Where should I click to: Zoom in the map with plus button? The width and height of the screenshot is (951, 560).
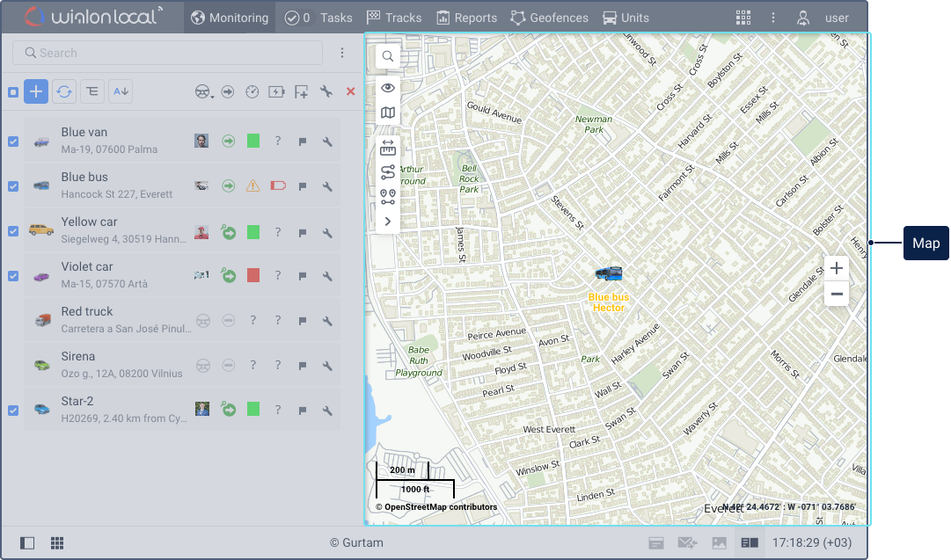point(837,269)
